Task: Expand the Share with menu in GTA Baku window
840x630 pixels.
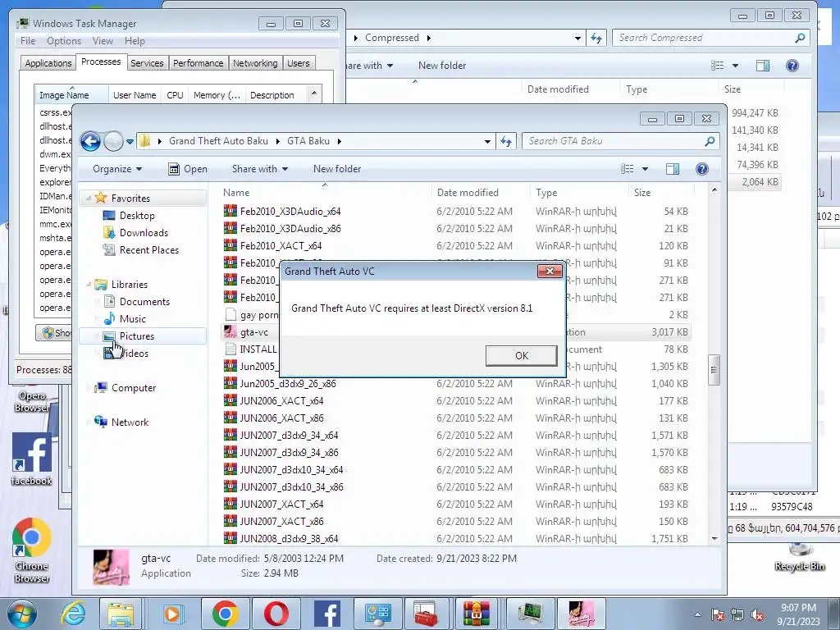Action: 260,169
